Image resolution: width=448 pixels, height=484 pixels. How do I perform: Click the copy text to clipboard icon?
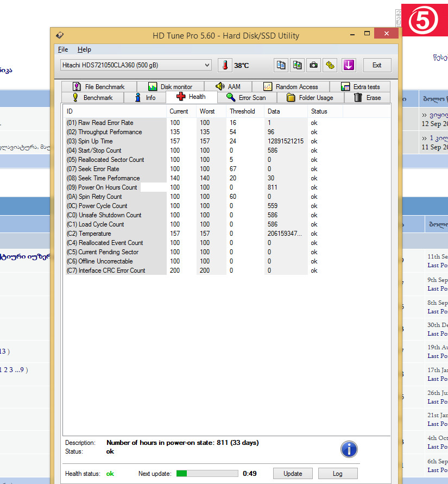pyautogui.click(x=281, y=65)
